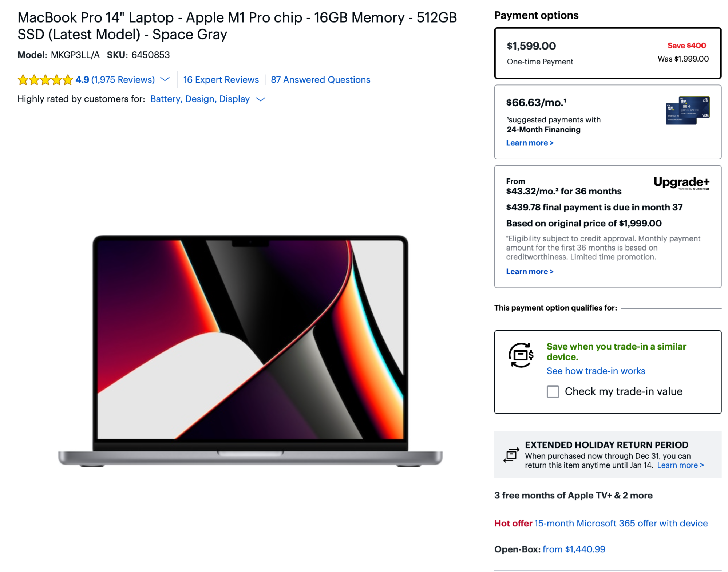Click Learn more in the Upgrade+ box
The image size is (728, 572).
[530, 272]
